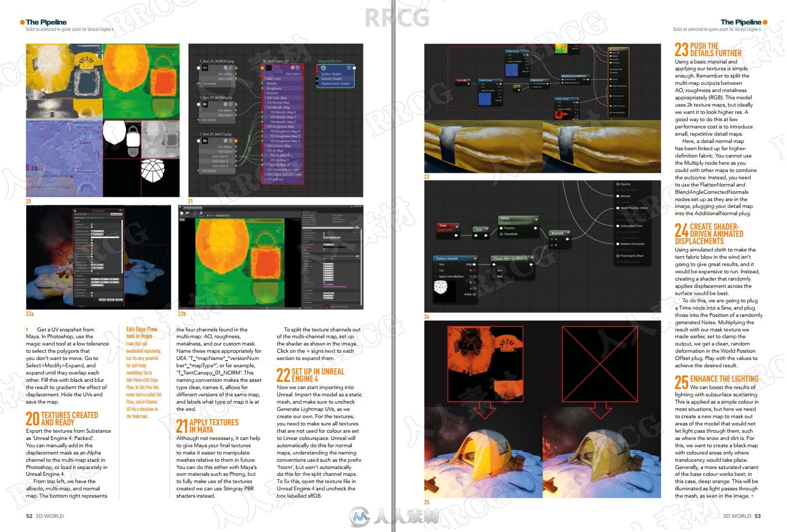
Task: Click the Normal input pin in figure 24
Action: [x=618, y=196]
